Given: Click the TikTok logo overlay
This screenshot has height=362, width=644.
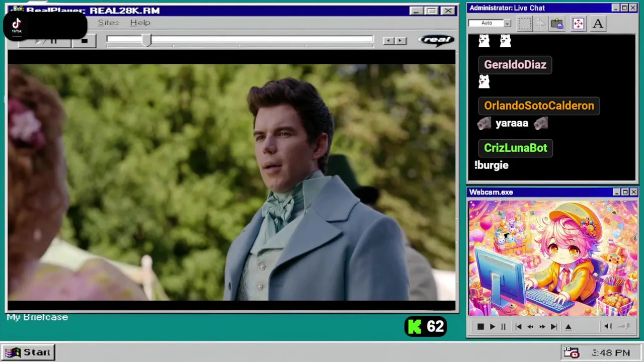Looking at the screenshot, I should [x=17, y=25].
